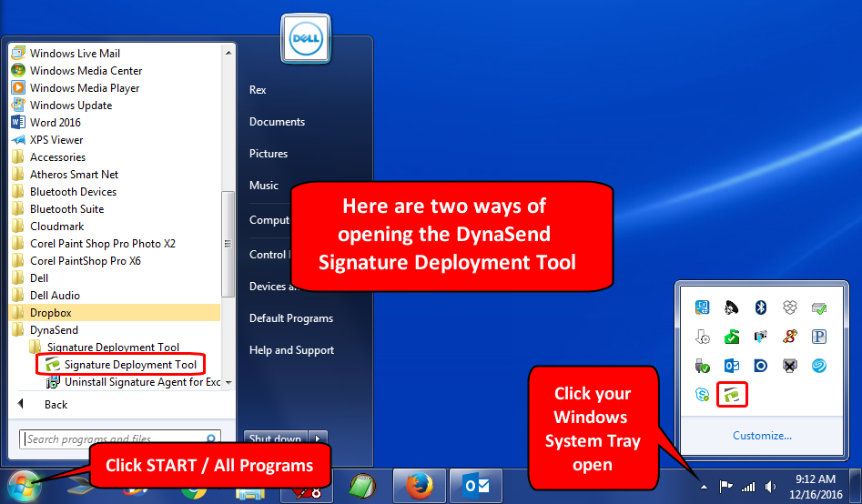Expand Corel Paint Shop Pro Photo X2 folder
Viewport: 862px width, 504px height.
click(x=94, y=244)
